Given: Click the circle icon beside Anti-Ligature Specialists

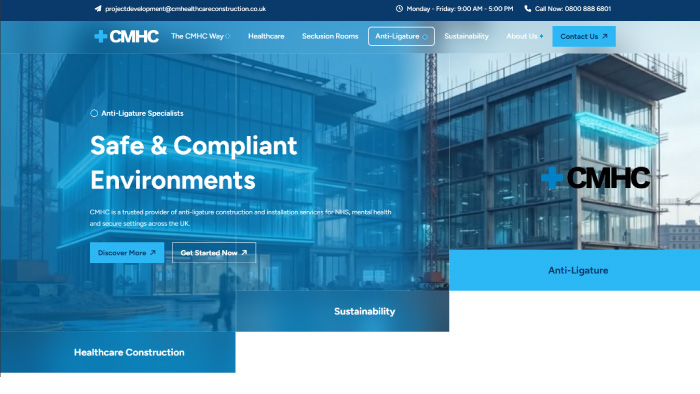Looking at the screenshot, I should 94,113.
